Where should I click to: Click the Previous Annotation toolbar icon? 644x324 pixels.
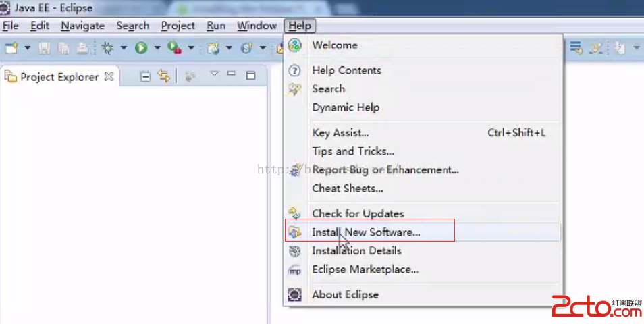pyautogui.click(x=595, y=48)
